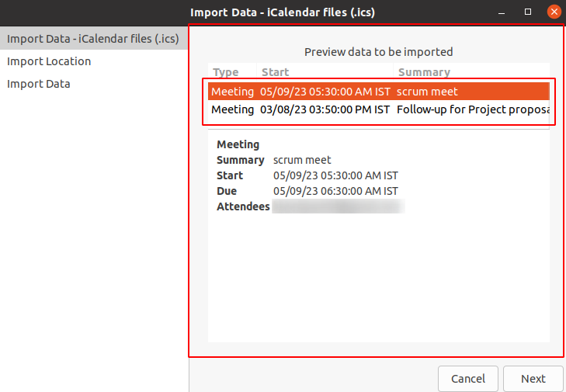The image size is (566, 392).
Task: Proceed with the Next button
Action: pyautogui.click(x=533, y=379)
